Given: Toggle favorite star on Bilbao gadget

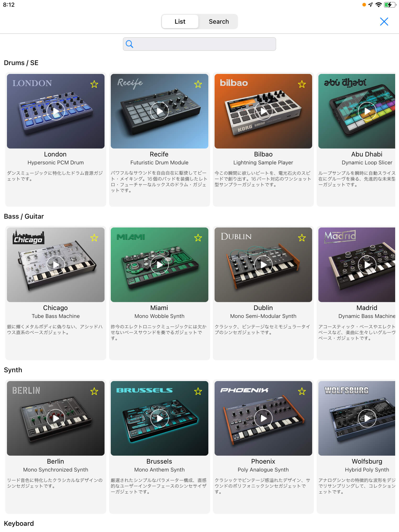Looking at the screenshot, I should point(302,84).
